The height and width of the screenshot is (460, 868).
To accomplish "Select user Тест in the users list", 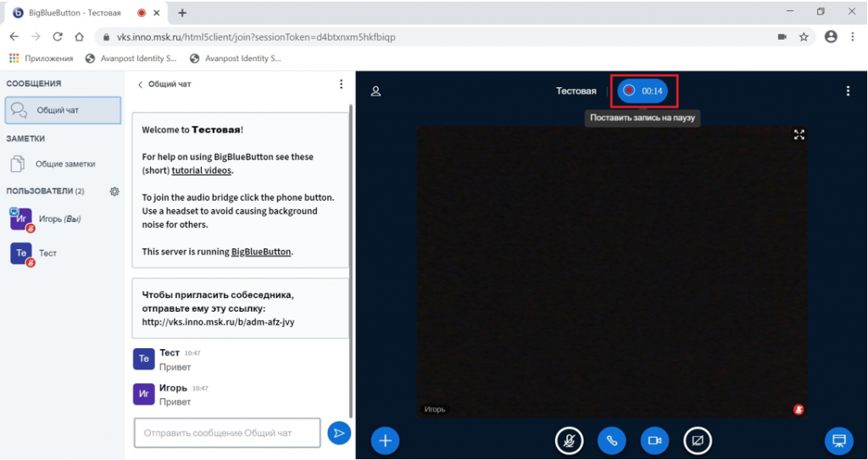I will (x=47, y=253).
